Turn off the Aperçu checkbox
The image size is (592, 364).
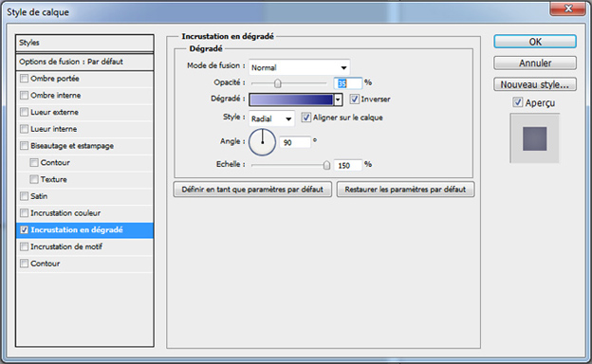point(518,102)
